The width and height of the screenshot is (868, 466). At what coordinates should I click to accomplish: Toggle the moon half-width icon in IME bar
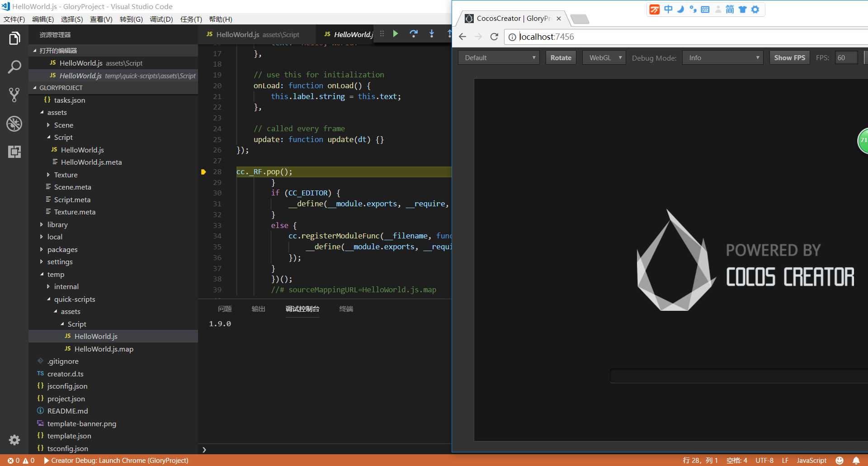680,10
